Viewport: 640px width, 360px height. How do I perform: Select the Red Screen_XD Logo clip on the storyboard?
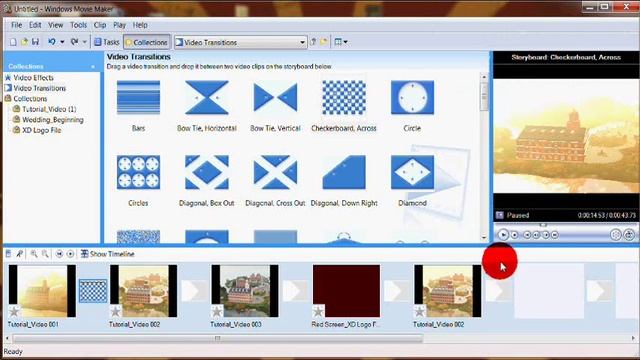pos(346,291)
